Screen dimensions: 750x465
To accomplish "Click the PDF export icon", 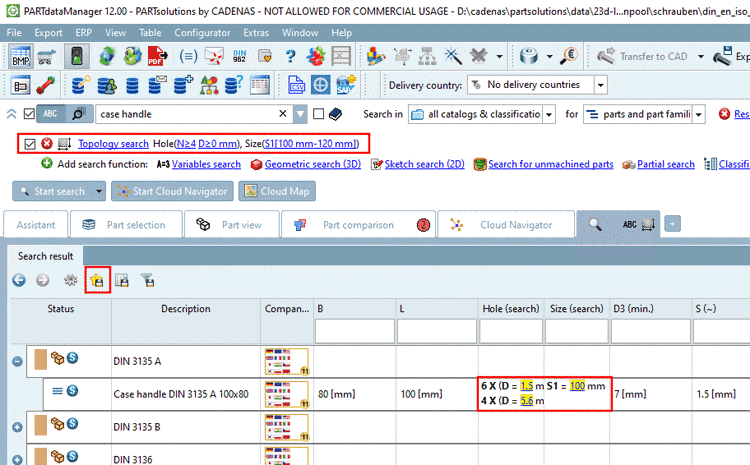I will 157,56.
